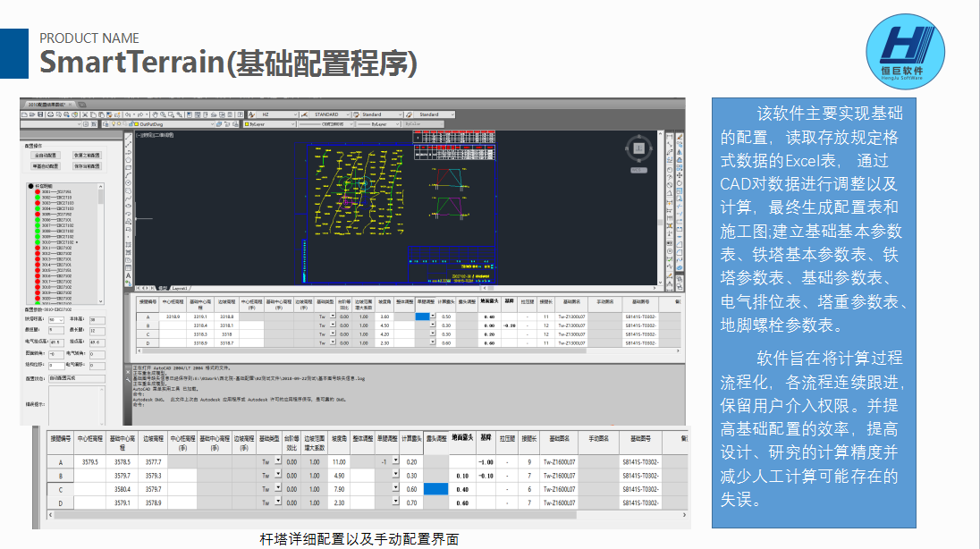
Task: Click the Mirror tool in Modify toolbar
Action: (680, 153)
